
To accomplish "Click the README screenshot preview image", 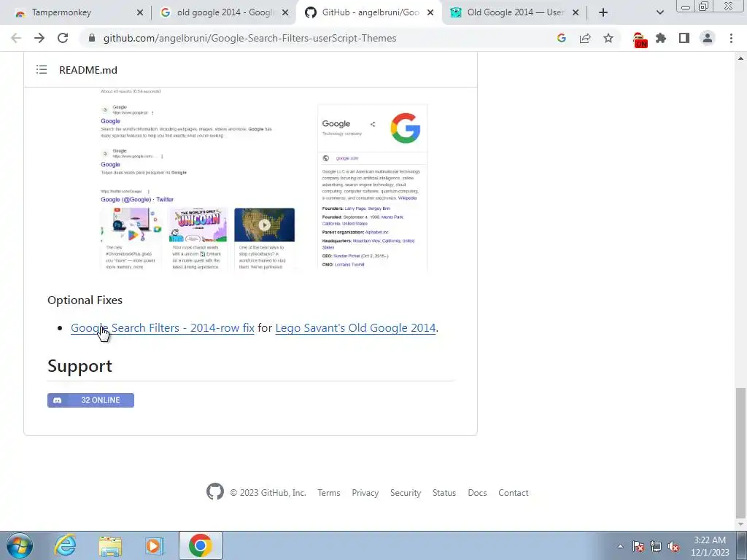I will 264,179.
